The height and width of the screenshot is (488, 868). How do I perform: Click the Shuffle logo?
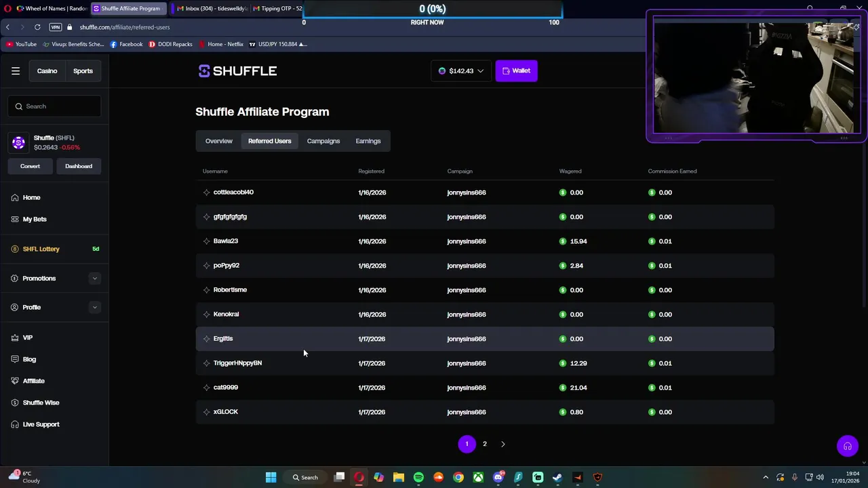(237, 71)
